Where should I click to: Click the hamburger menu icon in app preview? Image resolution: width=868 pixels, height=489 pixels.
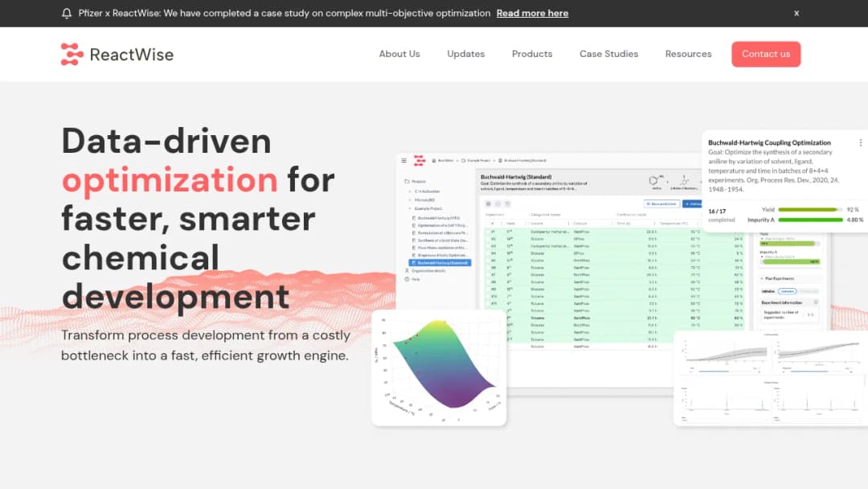[403, 161]
